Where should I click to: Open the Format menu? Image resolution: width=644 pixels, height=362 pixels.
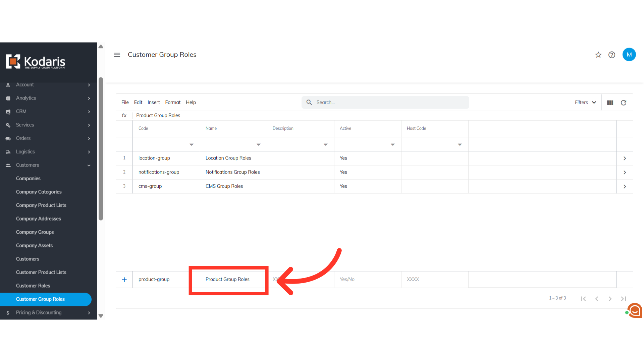(172, 103)
